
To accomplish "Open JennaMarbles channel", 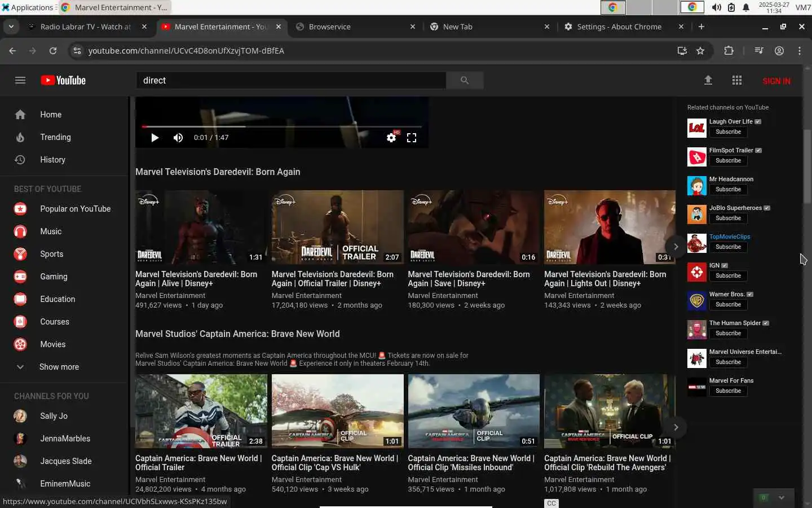I will (64, 439).
